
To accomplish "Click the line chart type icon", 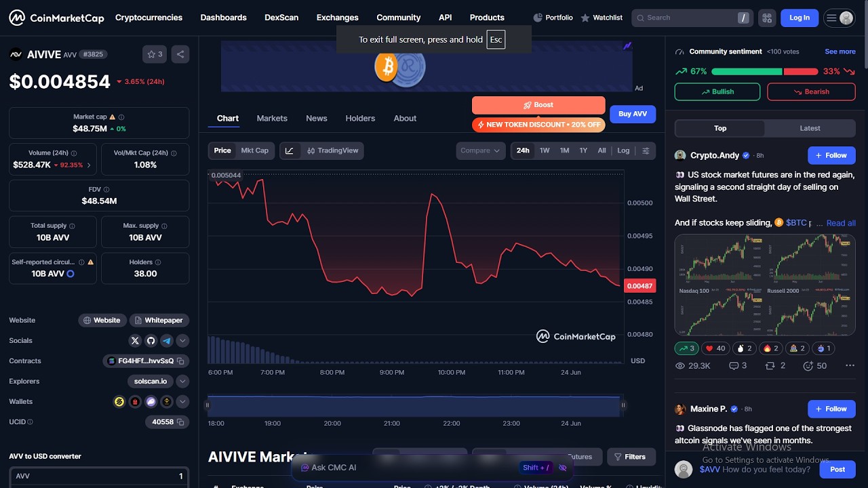I will [290, 150].
